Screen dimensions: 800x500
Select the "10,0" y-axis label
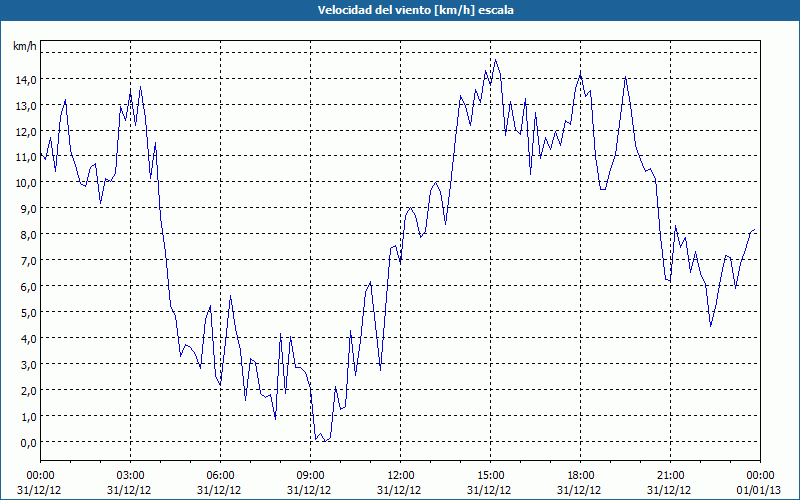[26, 183]
